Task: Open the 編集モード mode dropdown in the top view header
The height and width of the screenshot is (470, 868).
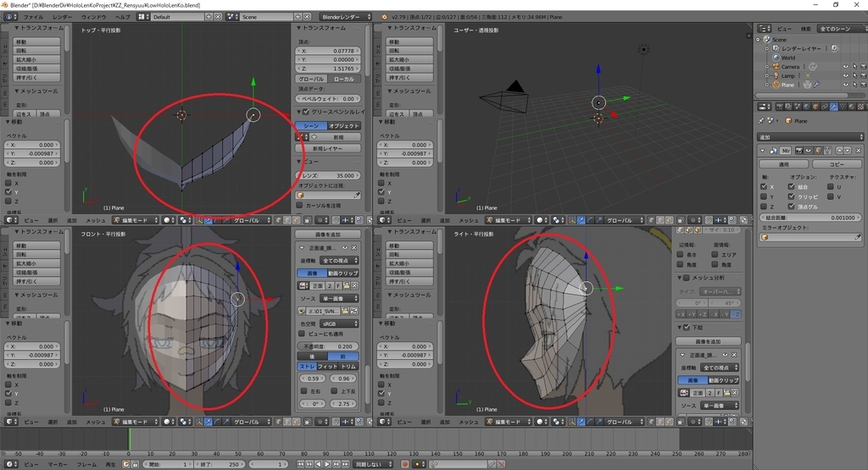Action: pos(136,220)
